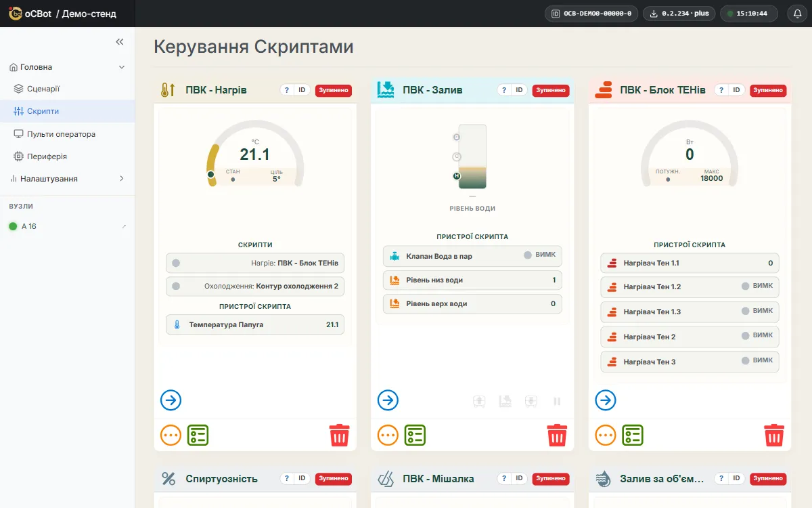The width and height of the screenshot is (812, 508).
Task: Open ПВК - Блок ТЕНів via blue arrow
Action: pos(606,400)
